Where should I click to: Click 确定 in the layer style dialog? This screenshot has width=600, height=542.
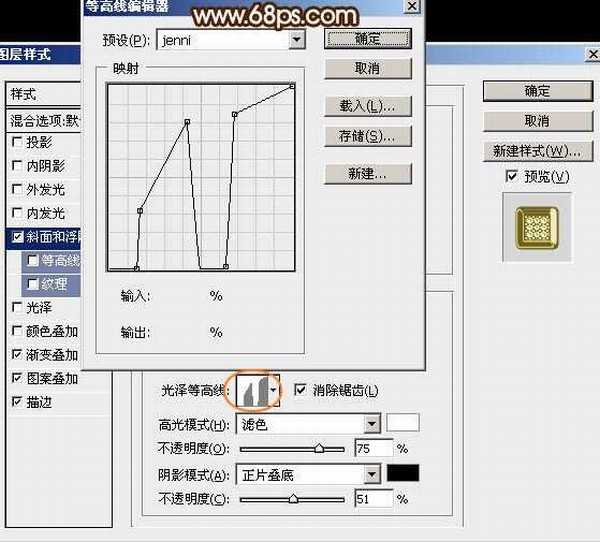[x=538, y=91]
